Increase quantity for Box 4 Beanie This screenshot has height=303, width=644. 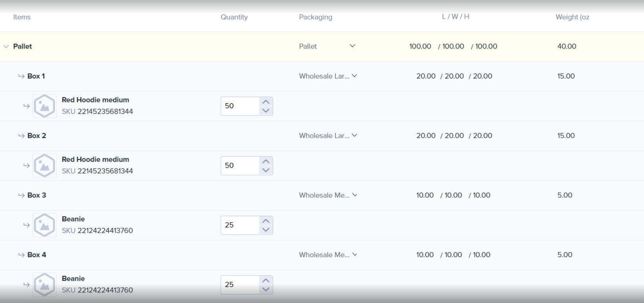pos(266,280)
